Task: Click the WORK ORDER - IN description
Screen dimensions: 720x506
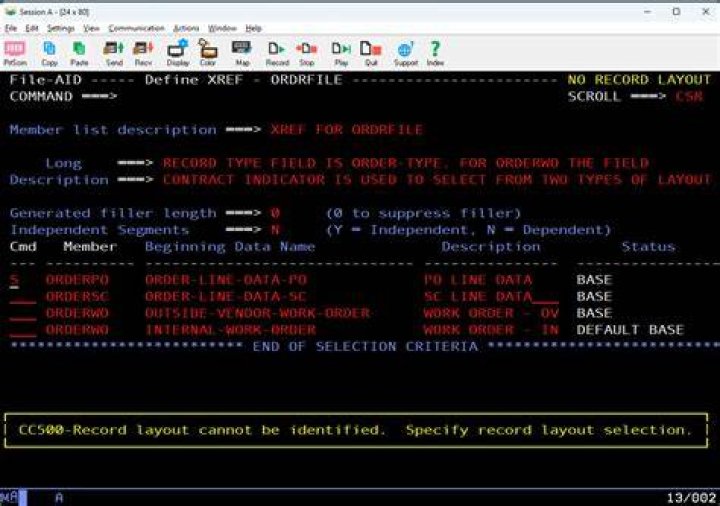Action: [x=491, y=330]
